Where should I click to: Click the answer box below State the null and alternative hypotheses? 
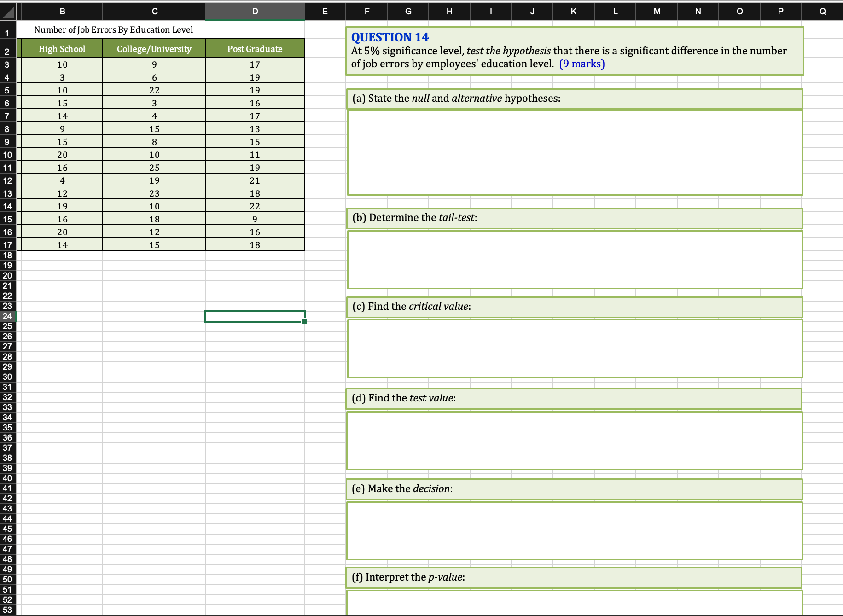click(573, 152)
